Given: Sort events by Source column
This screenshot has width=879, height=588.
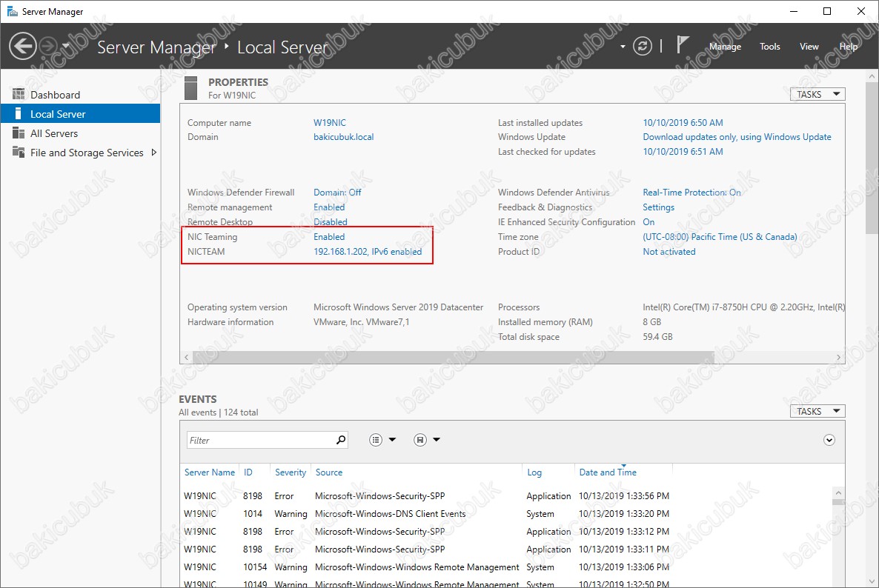Looking at the screenshot, I should (328, 472).
